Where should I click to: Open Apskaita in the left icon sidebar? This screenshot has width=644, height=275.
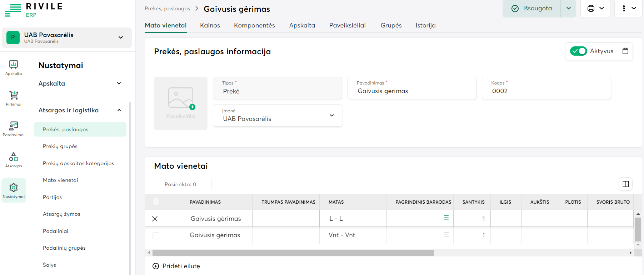coord(14,67)
